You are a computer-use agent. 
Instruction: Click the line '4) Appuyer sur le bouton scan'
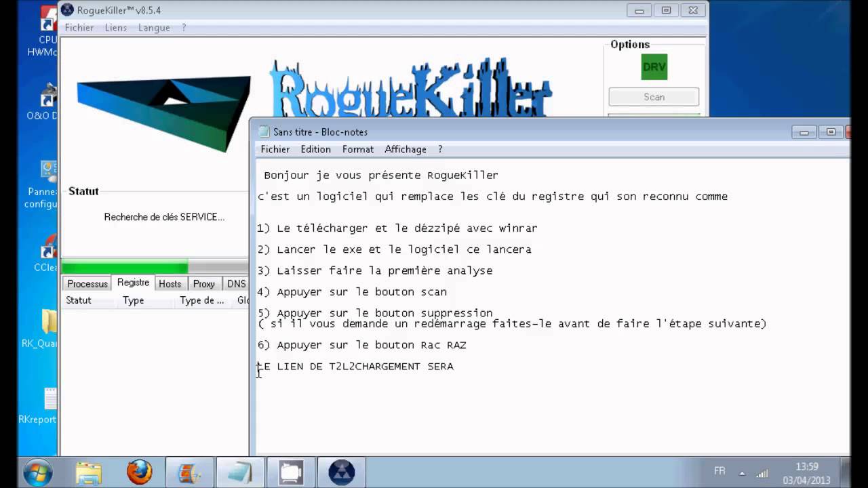pyautogui.click(x=352, y=291)
